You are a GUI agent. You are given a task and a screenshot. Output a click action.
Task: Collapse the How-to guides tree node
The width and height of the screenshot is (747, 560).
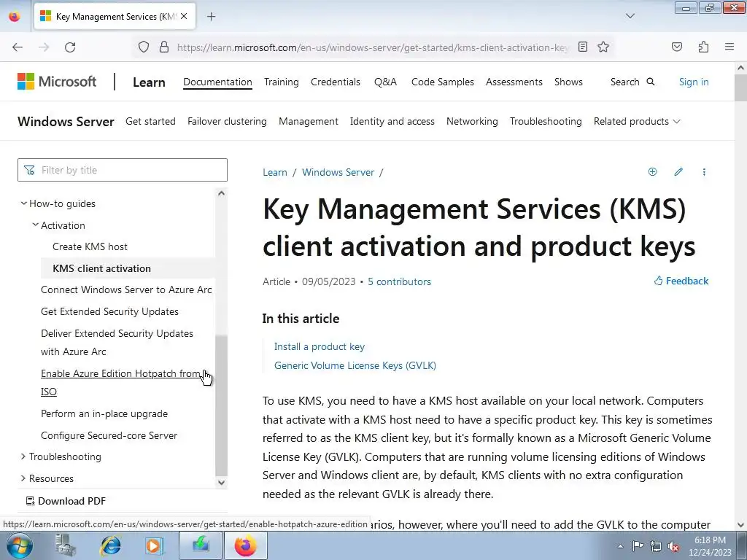click(23, 203)
